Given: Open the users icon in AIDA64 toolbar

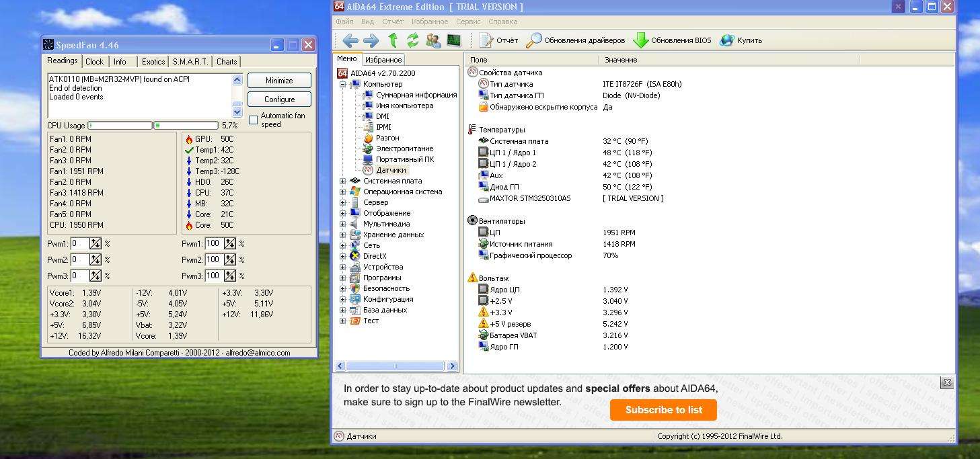Looking at the screenshot, I should (x=433, y=40).
